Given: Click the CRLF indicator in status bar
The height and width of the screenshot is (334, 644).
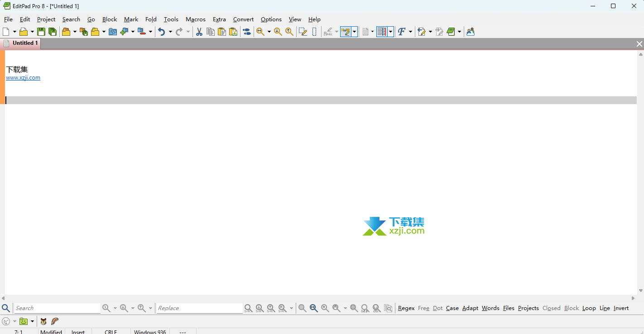Looking at the screenshot, I should (x=111, y=332).
